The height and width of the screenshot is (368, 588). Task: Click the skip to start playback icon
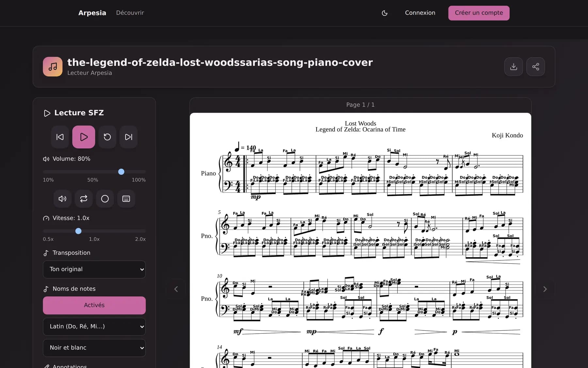[x=60, y=137]
